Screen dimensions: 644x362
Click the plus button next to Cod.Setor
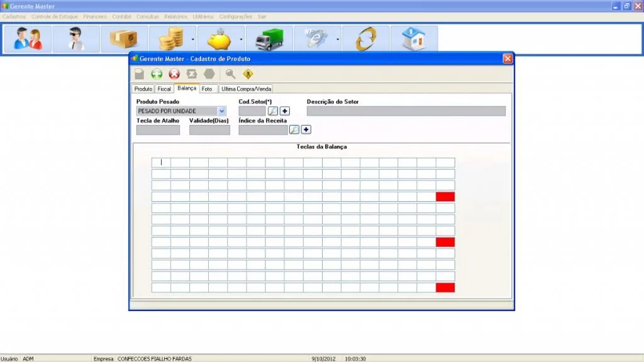click(x=285, y=111)
